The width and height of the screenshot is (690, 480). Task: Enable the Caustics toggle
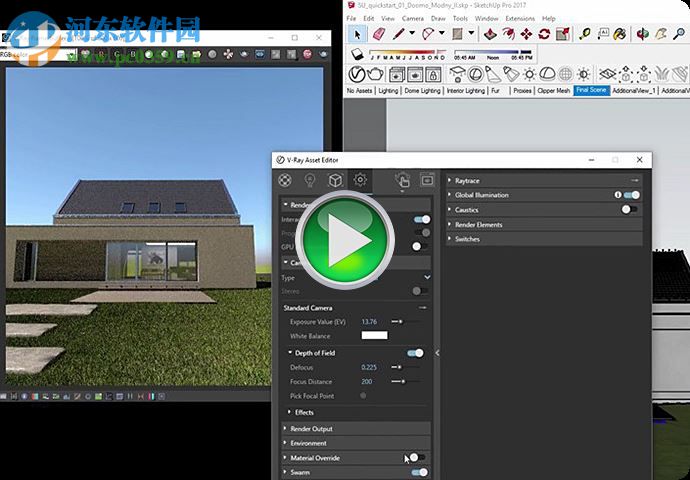pos(629,209)
